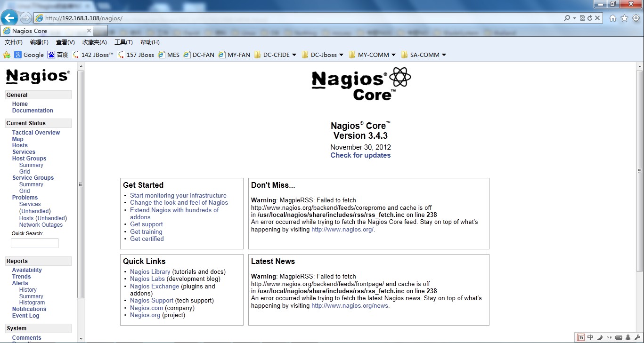Open favorites with the star icon

[624, 18]
